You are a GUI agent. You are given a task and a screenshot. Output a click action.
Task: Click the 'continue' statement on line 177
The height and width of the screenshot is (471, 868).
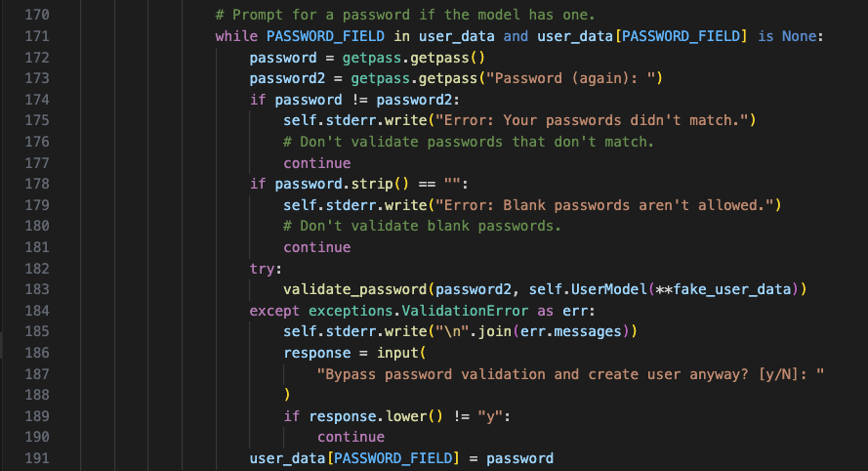click(x=317, y=163)
